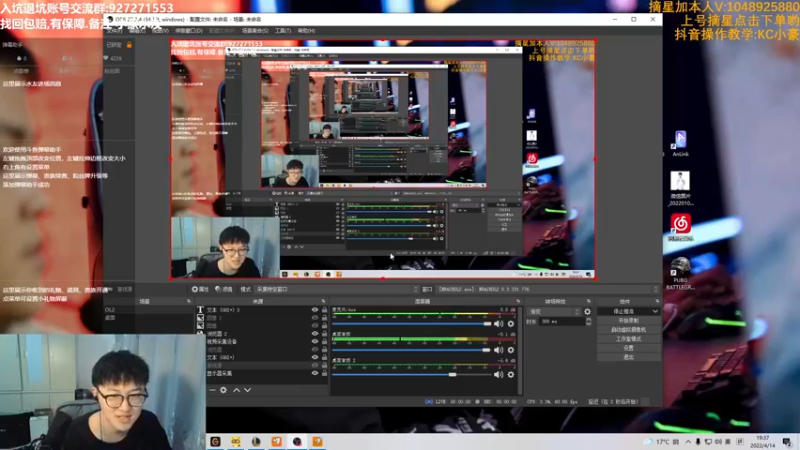
Task: Open Windows notification center icon
Action: point(787,442)
